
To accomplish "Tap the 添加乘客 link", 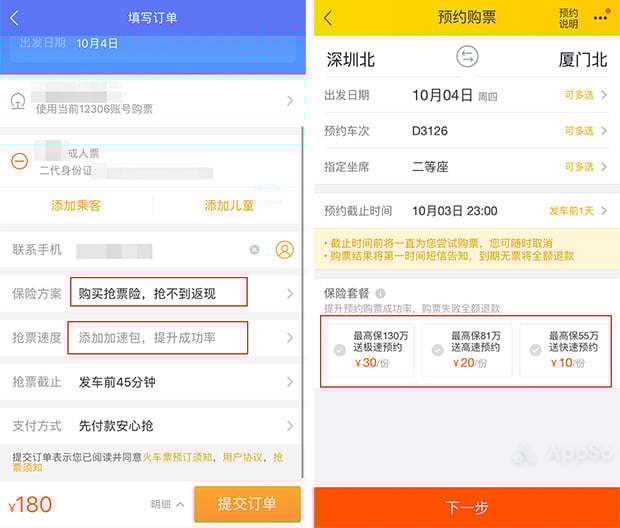I will 76,206.
